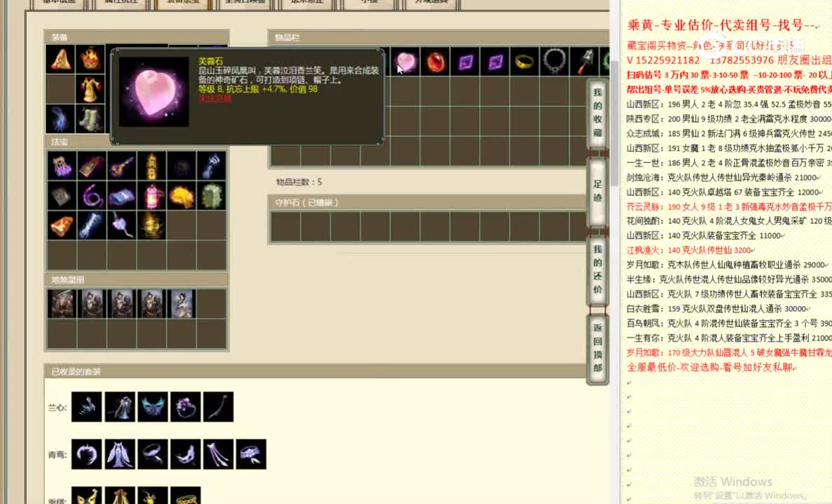The image size is (832, 504).
Task: Click the red oval gem in inventory
Action: (x=436, y=62)
